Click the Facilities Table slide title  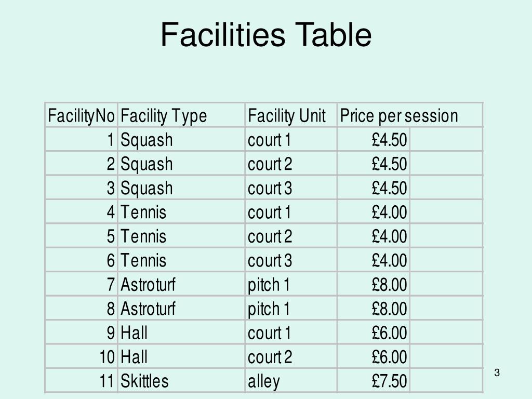pos(266,34)
